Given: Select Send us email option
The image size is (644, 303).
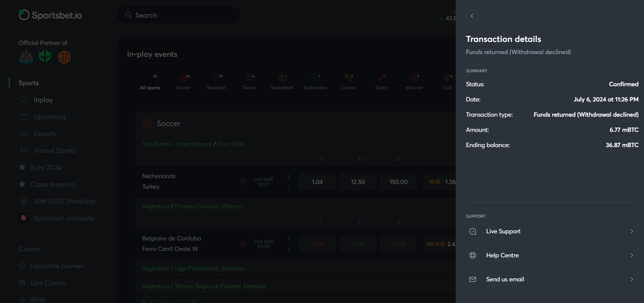Looking at the screenshot, I should click(552, 279).
